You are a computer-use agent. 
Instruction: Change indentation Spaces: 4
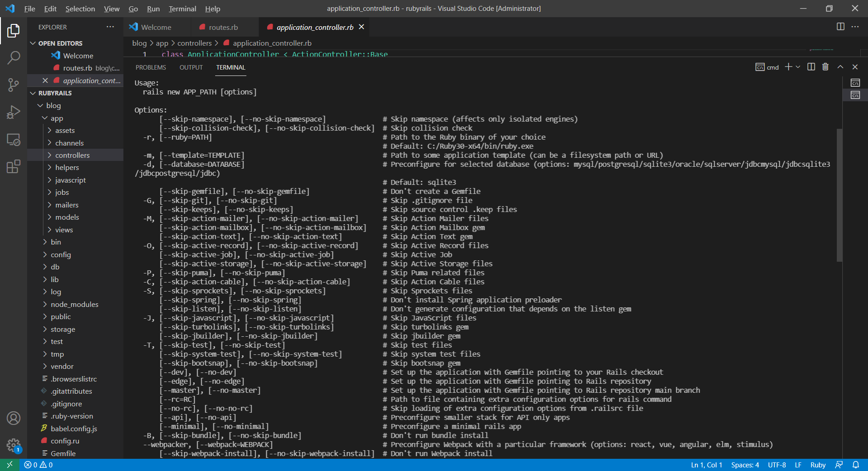(745, 465)
